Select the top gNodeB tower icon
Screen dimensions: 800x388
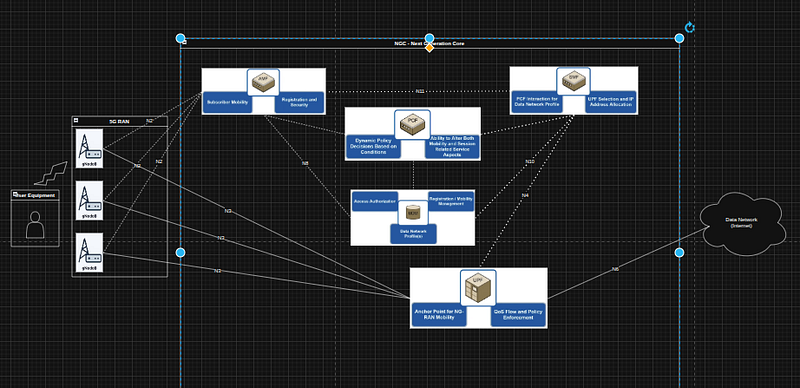pos(89,148)
